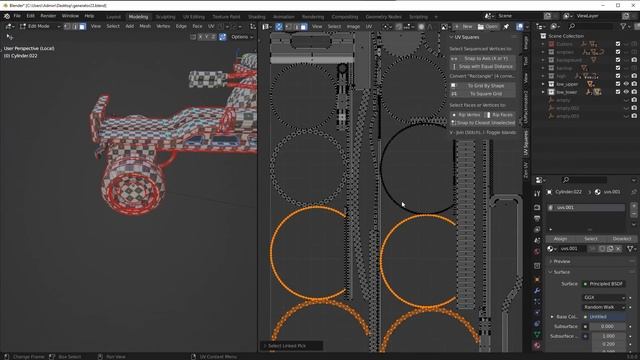Open the Window menu
Image resolution: width=640 pixels, height=360 pixels.
click(x=70, y=16)
